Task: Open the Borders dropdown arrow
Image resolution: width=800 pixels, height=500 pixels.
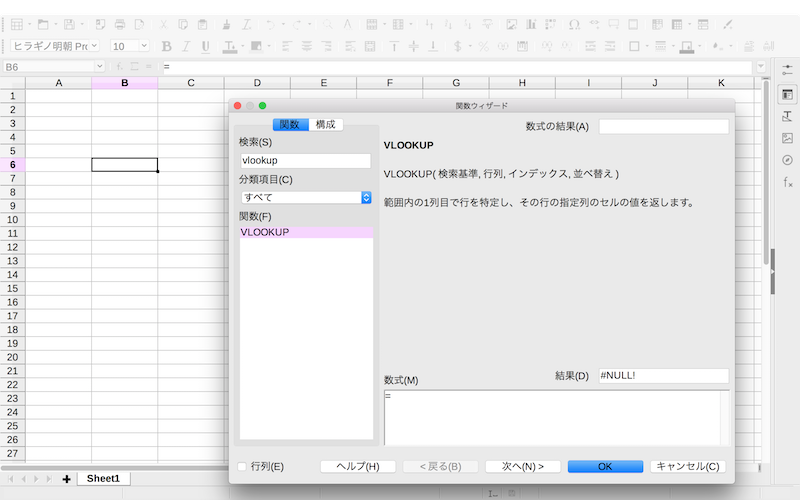Action: coord(646,46)
